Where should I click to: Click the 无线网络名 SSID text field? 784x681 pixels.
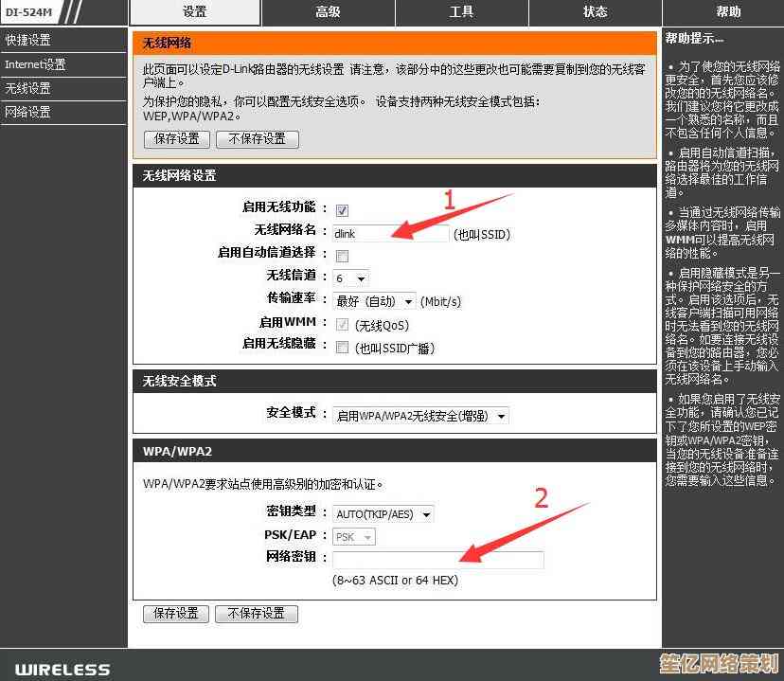pos(390,233)
